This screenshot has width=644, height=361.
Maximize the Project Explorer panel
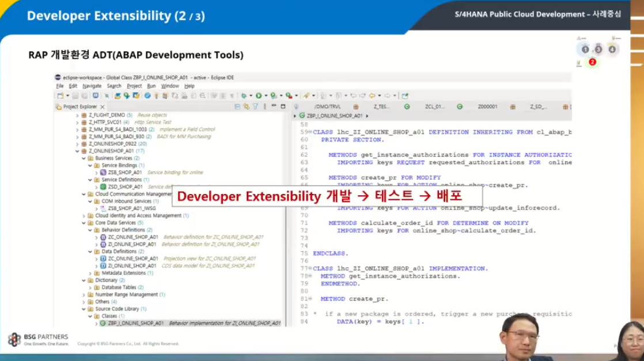tap(283, 107)
